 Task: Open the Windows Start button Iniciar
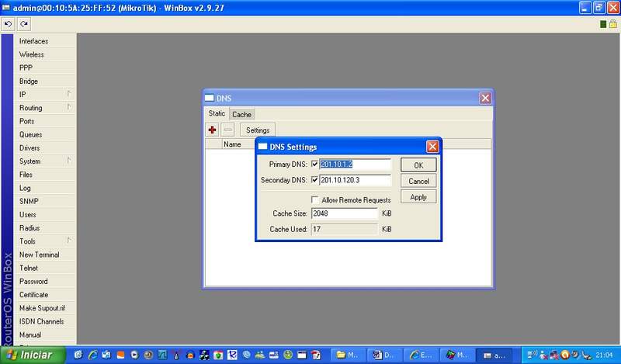(33, 355)
